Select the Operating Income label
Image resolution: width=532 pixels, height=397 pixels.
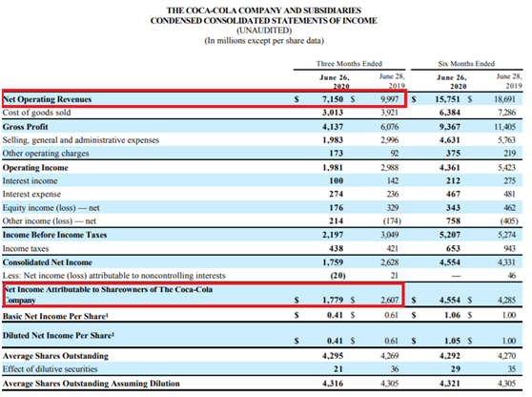click(x=35, y=167)
